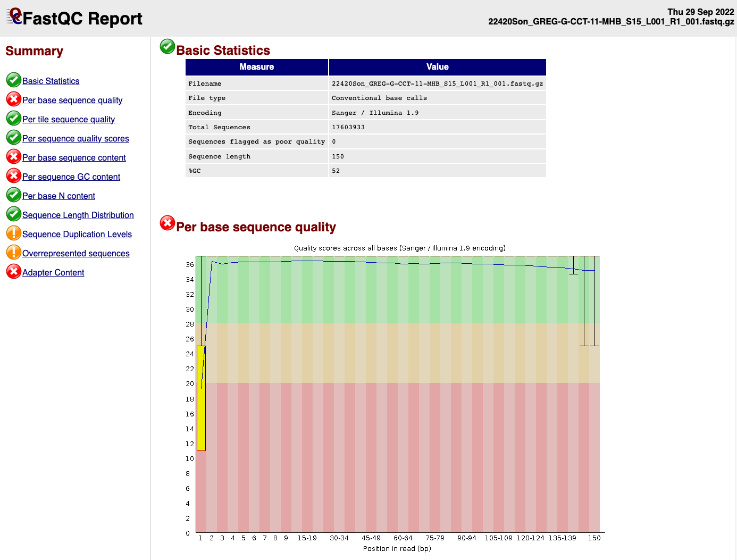This screenshot has height=560, width=737.
Task: Navigate to Per base N content link
Action: 58,196
